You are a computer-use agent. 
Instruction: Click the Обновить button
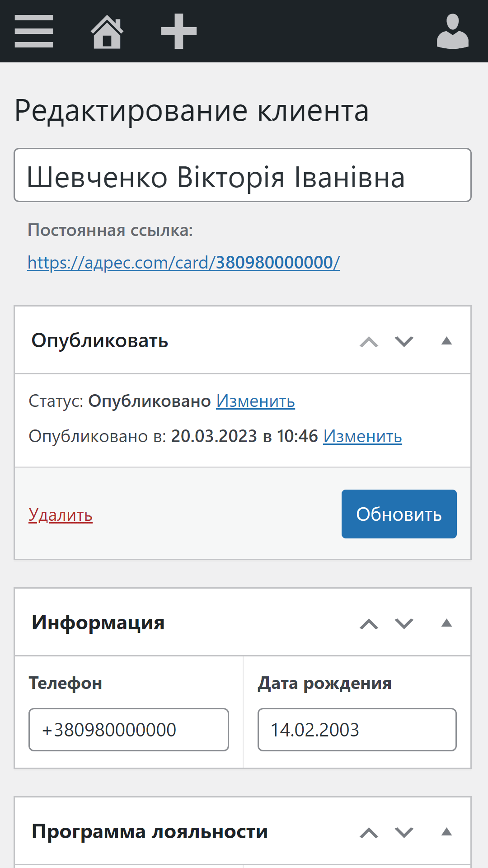[399, 514]
